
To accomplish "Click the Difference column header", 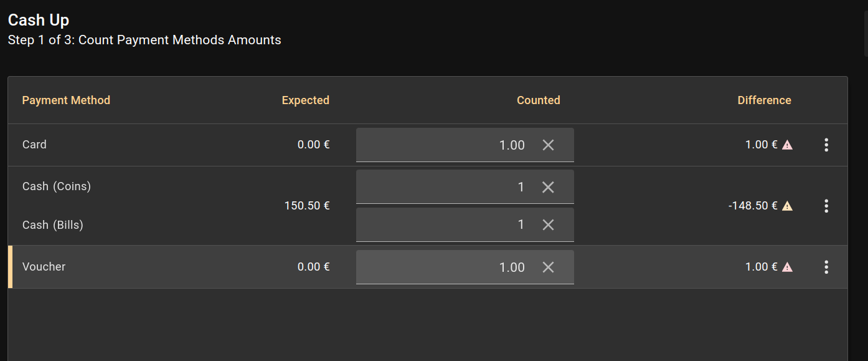I will [764, 100].
